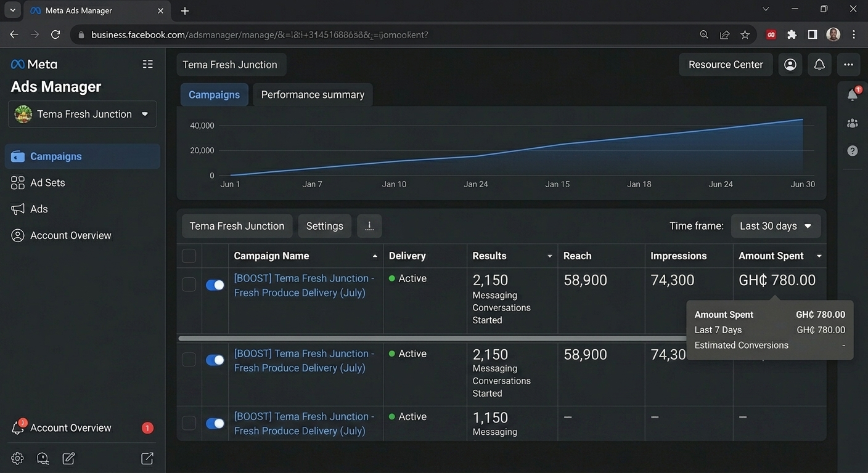Open the three-dot more menu in the header
Viewport: 868px width, 473px height.
click(x=849, y=65)
